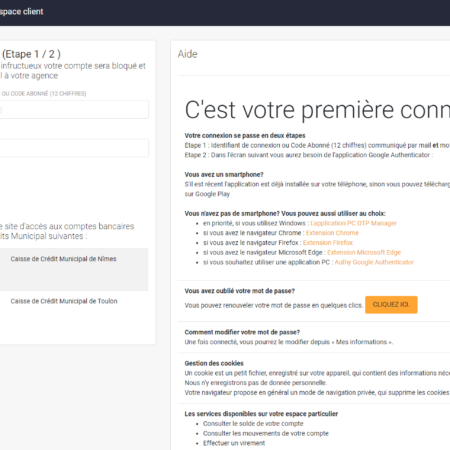This screenshot has height=450, width=450.
Task: Click the 'Effectuer un virement' list item
Action: pyautogui.click(x=234, y=443)
